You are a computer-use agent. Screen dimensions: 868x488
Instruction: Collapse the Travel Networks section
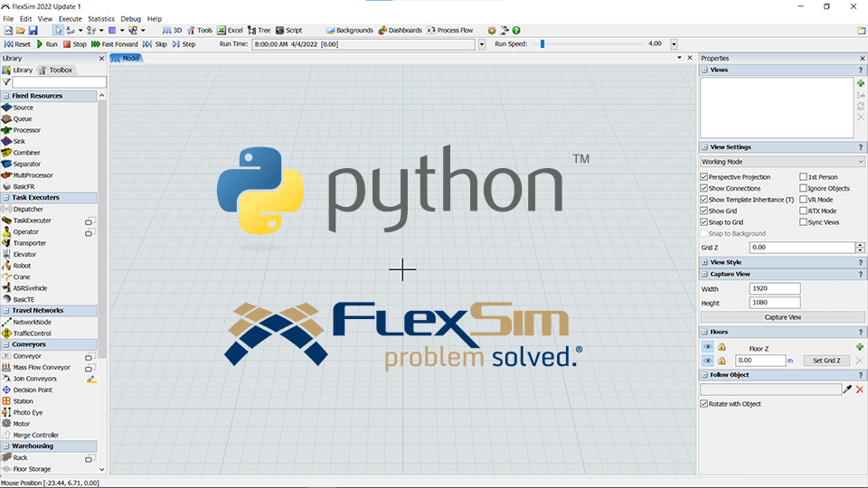[6, 310]
